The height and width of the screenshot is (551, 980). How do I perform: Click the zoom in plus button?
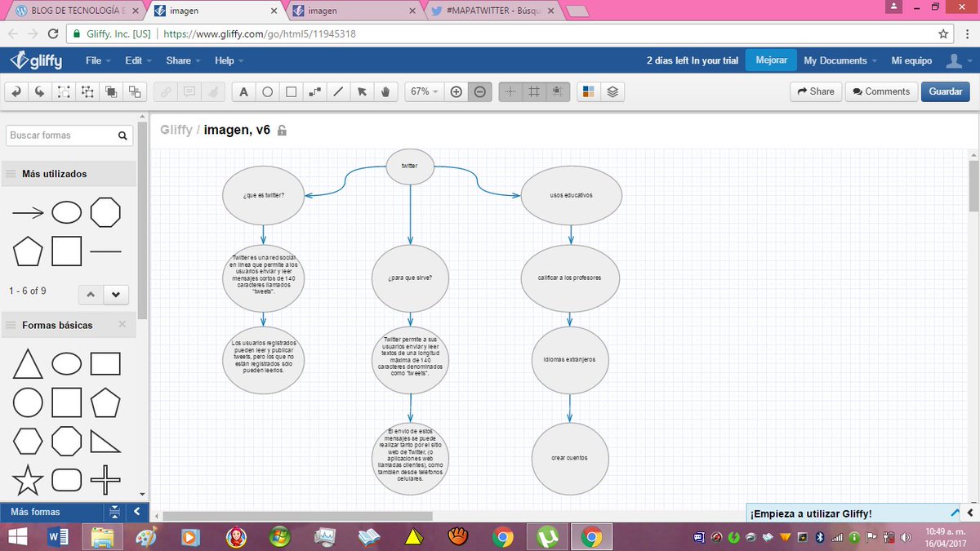(x=457, y=91)
